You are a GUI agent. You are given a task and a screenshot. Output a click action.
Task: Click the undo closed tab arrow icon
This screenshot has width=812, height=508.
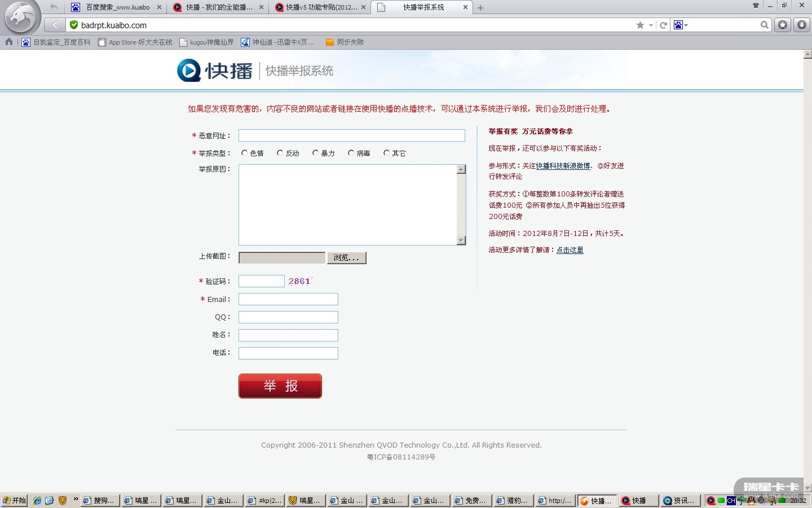54,7
